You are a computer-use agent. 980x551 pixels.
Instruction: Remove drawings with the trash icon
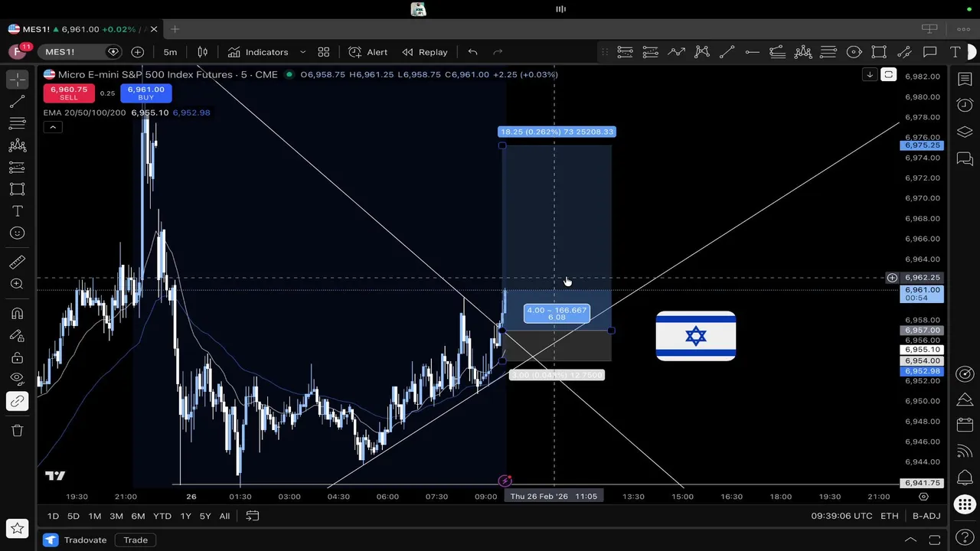coord(18,431)
